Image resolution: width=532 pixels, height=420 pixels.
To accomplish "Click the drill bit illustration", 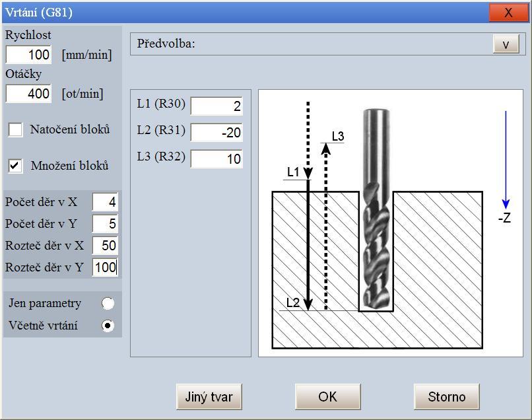I will [376, 209].
